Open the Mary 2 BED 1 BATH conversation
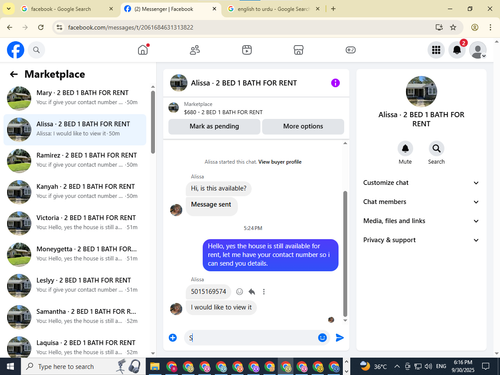 75,98
